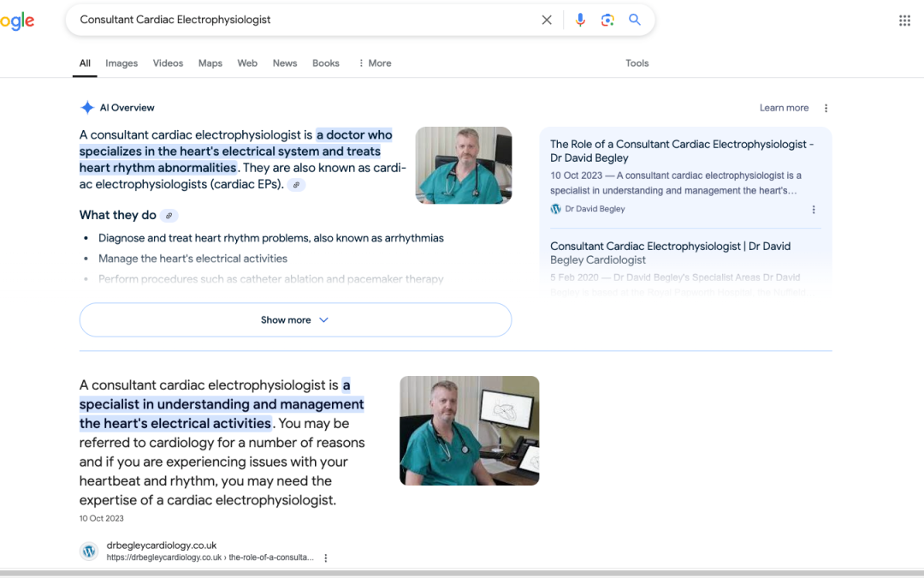Switch to the Images tab
The image size is (924, 578).
tap(121, 63)
